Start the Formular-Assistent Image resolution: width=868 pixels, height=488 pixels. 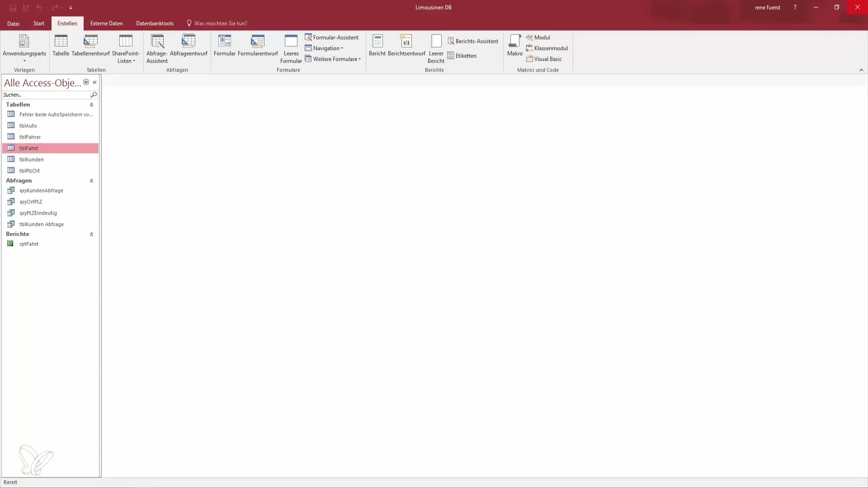331,38
